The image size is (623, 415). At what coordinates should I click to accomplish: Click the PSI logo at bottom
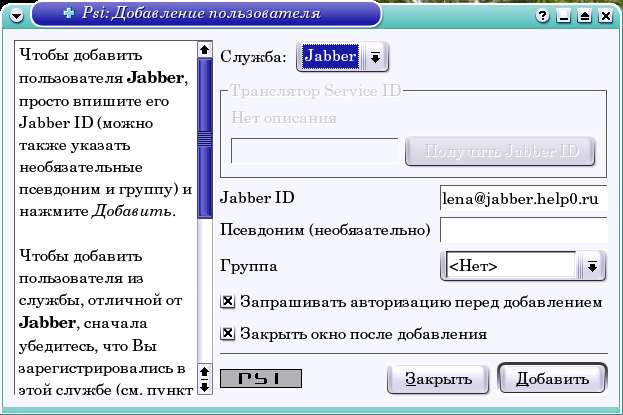click(x=261, y=378)
